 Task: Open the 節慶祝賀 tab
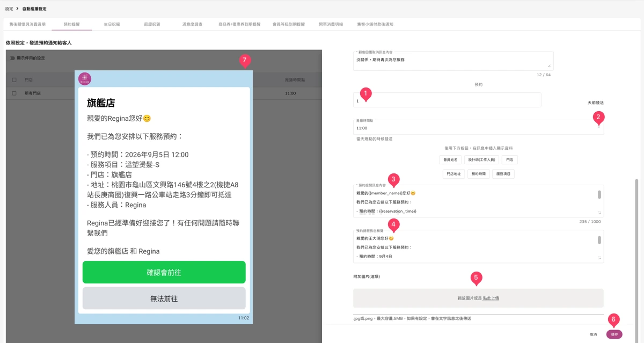152,24
